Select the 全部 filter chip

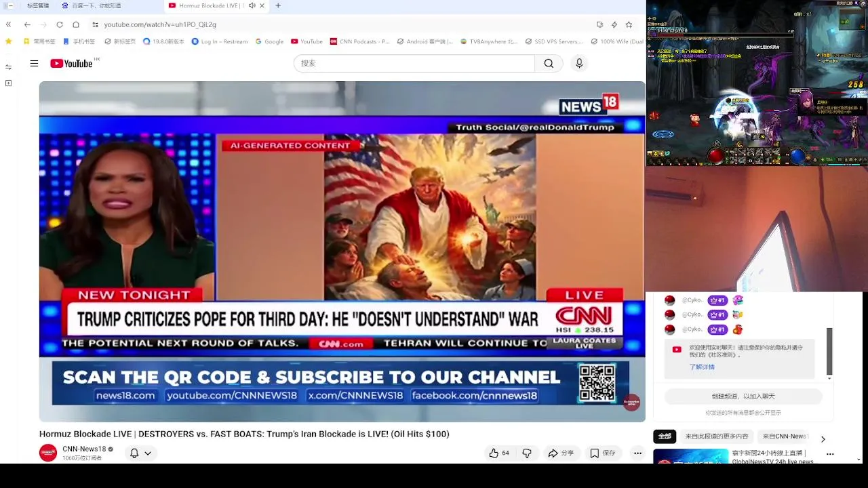tap(665, 436)
